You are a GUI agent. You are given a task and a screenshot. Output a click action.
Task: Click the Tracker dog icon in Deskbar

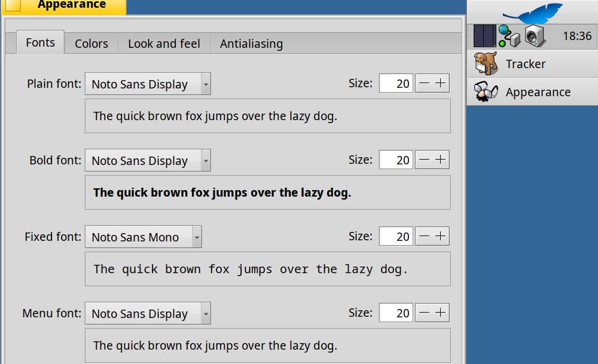click(x=486, y=63)
